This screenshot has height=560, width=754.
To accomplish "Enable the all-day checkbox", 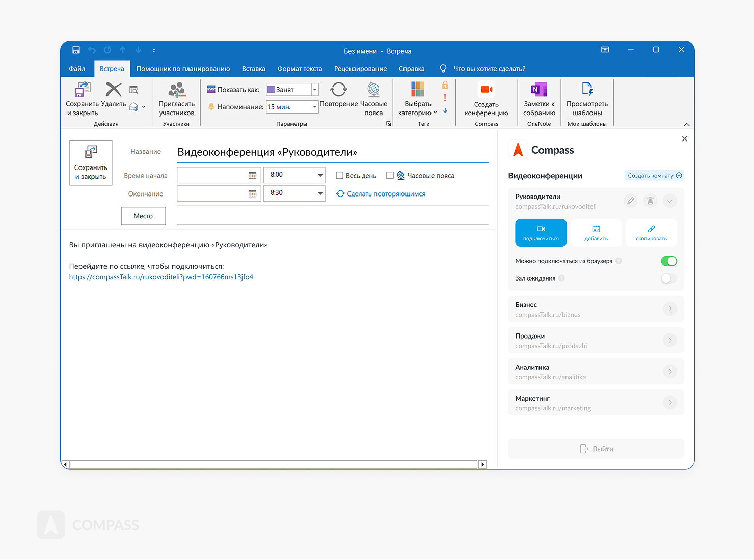I will (x=339, y=176).
